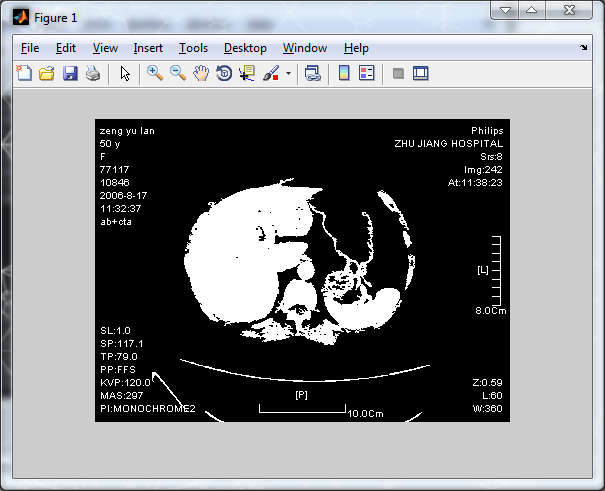Viewport: 605px width, 491px height.
Task: Open a file with the folder icon
Action: [x=47, y=73]
